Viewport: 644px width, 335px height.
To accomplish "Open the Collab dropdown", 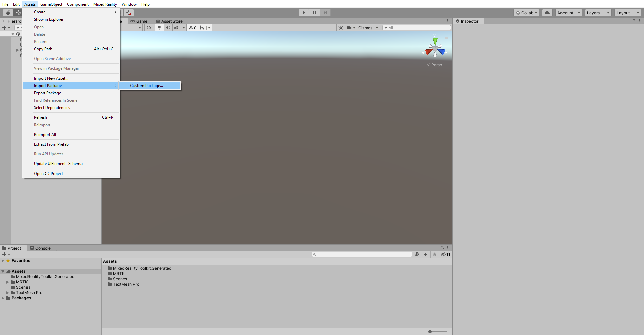I will coord(526,13).
